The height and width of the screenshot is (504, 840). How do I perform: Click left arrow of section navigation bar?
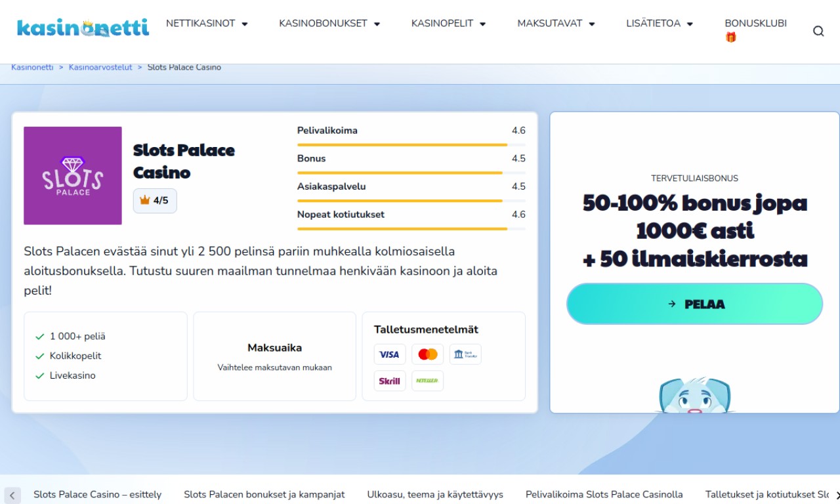click(x=12, y=495)
